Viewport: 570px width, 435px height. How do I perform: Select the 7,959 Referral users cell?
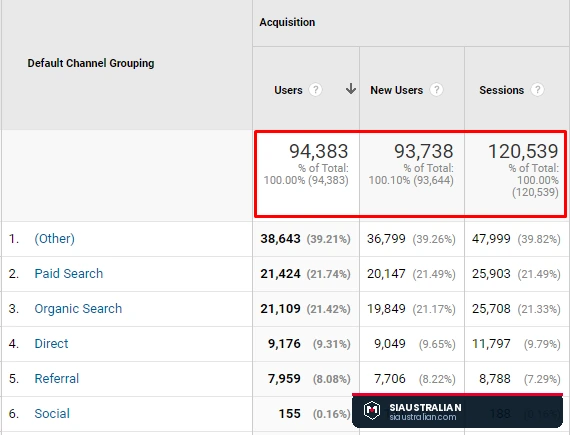click(284, 379)
